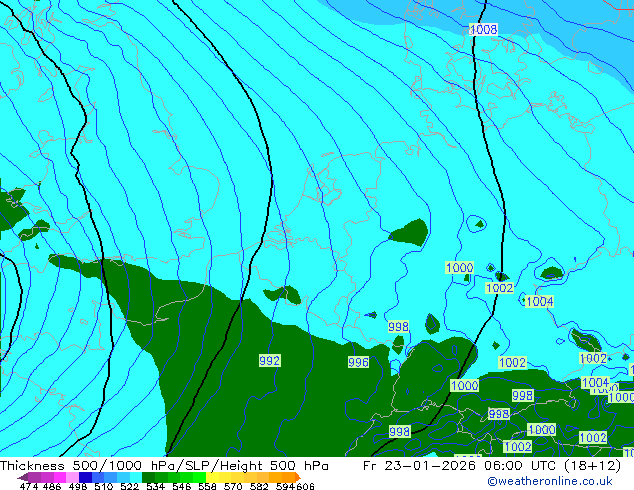
Task: Pick the cyan legend swatch above 522
Action: click(136, 477)
